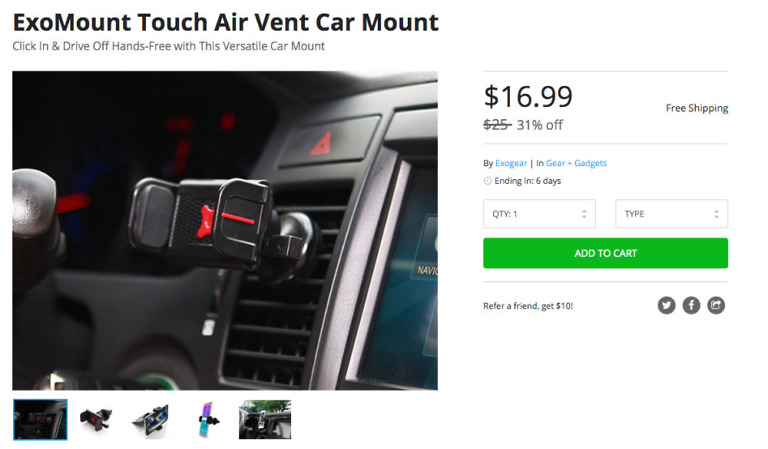Click the generic share arrow icon

click(716, 306)
